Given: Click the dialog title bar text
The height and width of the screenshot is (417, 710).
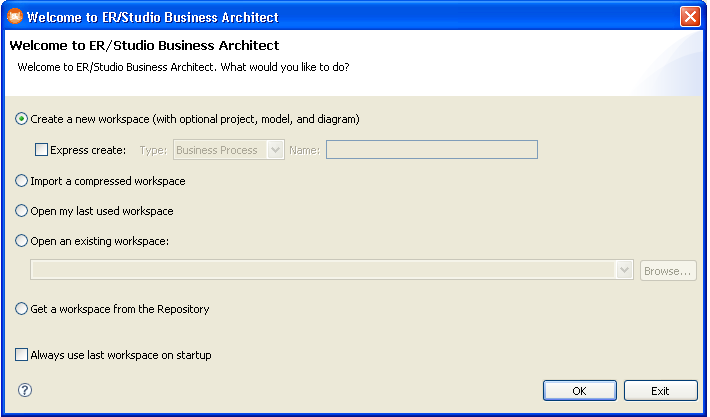Looking at the screenshot, I should [x=153, y=17].
